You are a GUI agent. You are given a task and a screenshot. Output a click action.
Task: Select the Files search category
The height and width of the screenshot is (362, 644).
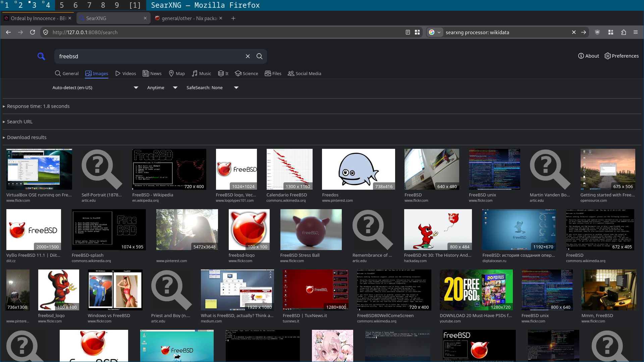pyautogui.click(x=273, y=73)
